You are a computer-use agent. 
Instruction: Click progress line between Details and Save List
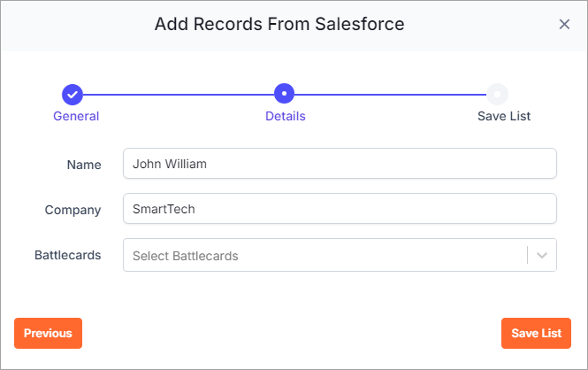(x=390, y=95)
